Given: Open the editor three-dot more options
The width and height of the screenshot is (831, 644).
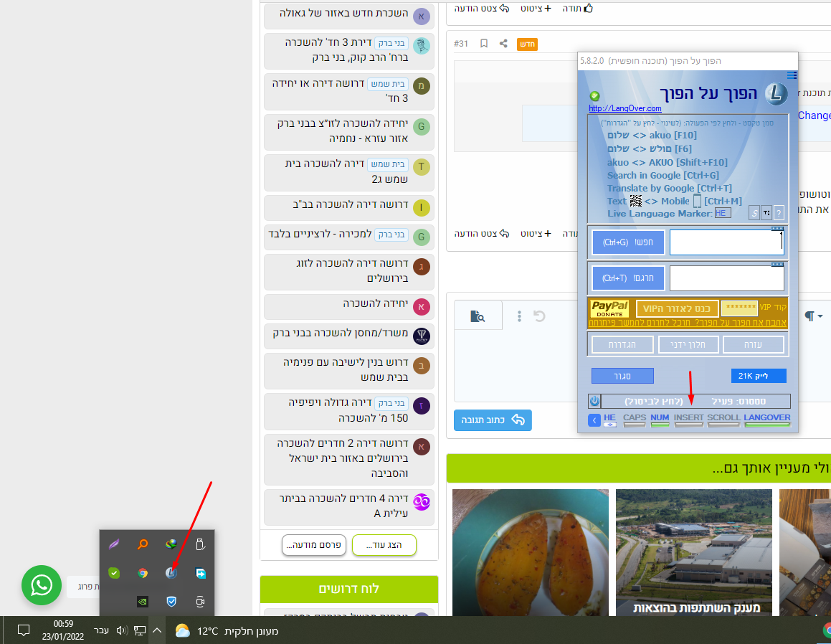Looking at the screenshot, I should (x=519, y=316).
